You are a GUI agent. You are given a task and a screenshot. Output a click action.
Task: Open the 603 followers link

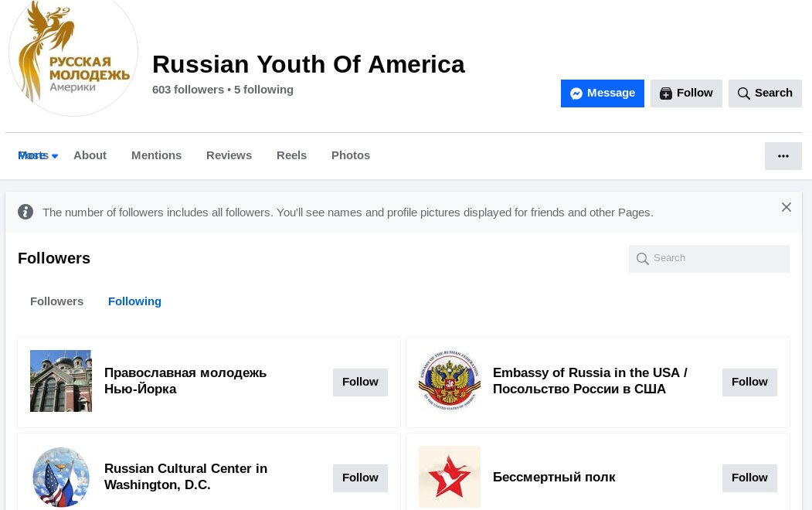[188, 90]
